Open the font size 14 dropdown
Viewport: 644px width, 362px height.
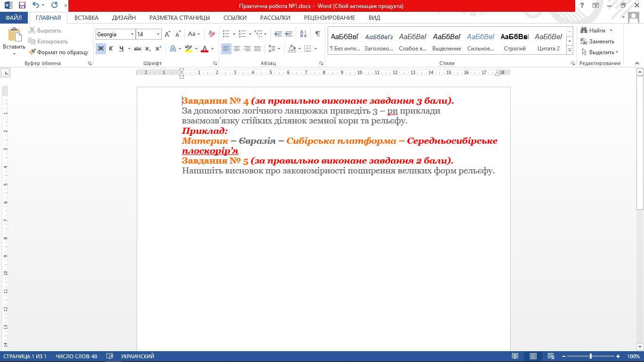[x=158, y=34]
